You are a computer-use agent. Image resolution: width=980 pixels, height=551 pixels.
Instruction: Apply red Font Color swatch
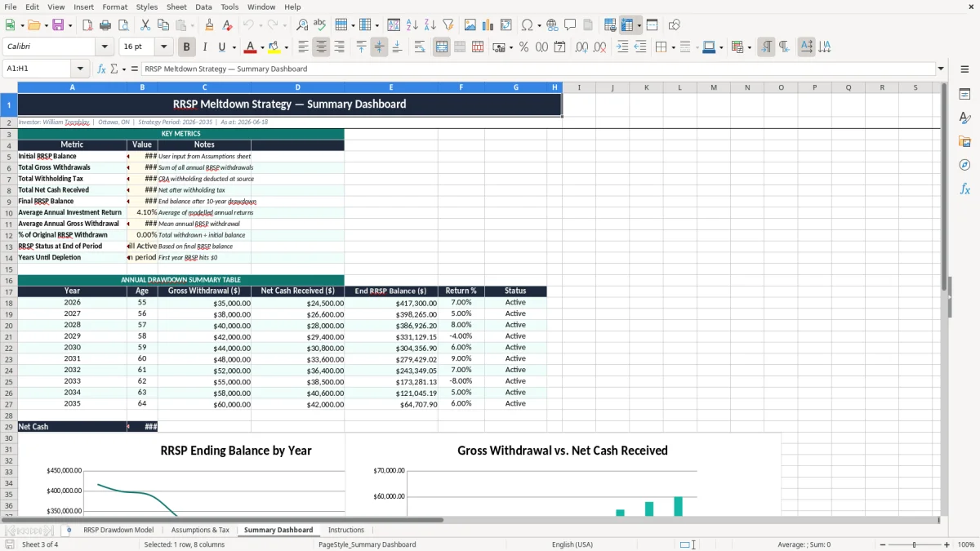[x=250, y=47]
